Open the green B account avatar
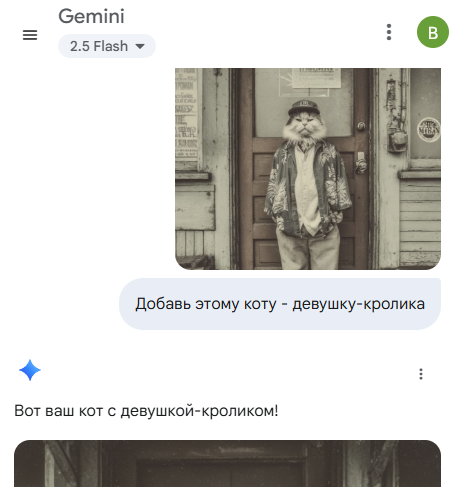The height and width of the screenshot is (487, 461). point(433,32)
